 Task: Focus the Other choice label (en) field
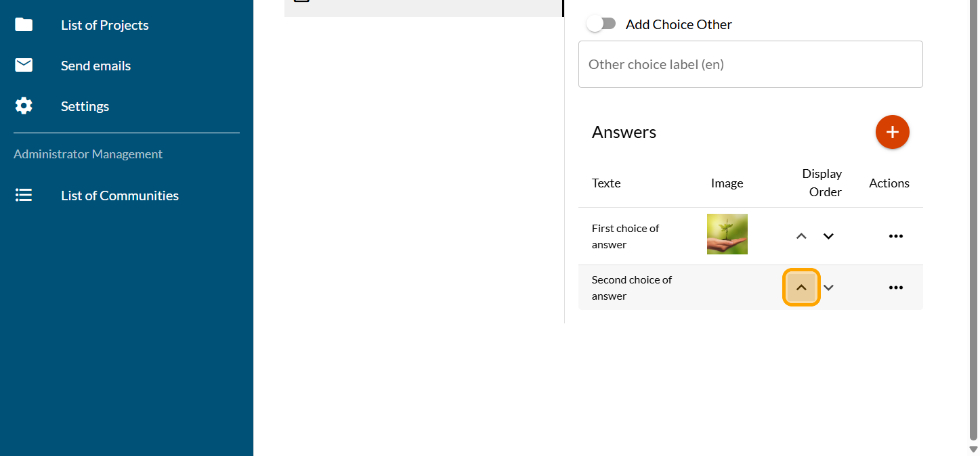click(750, 64)
